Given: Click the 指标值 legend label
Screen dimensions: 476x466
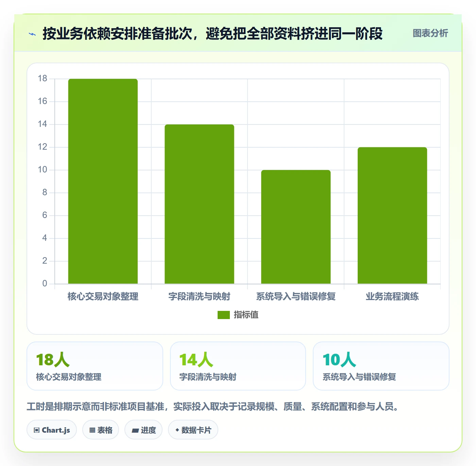Looking at the screenshot, I should click(246, 315).
